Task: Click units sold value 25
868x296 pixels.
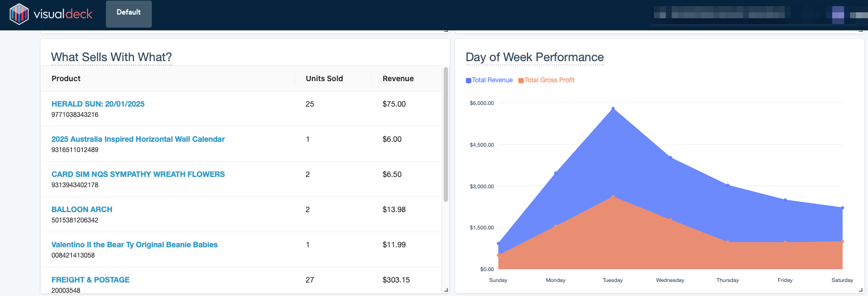Action: (310, 104)
